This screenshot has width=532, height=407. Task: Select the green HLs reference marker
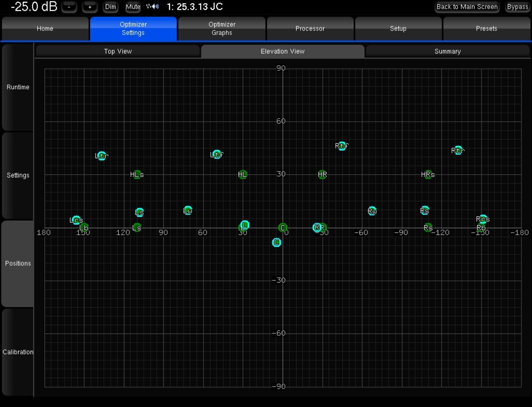[x=137, y=174]
